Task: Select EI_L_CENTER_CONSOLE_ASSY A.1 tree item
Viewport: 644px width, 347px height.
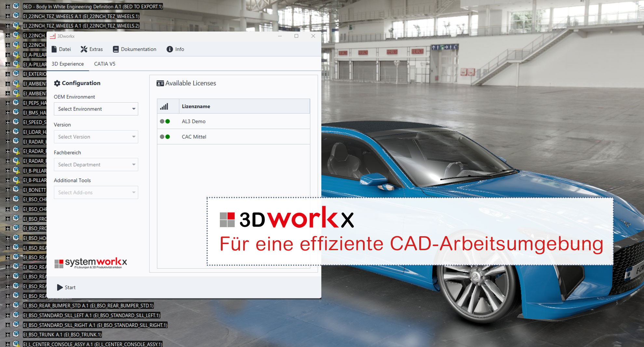Action: 93,344
